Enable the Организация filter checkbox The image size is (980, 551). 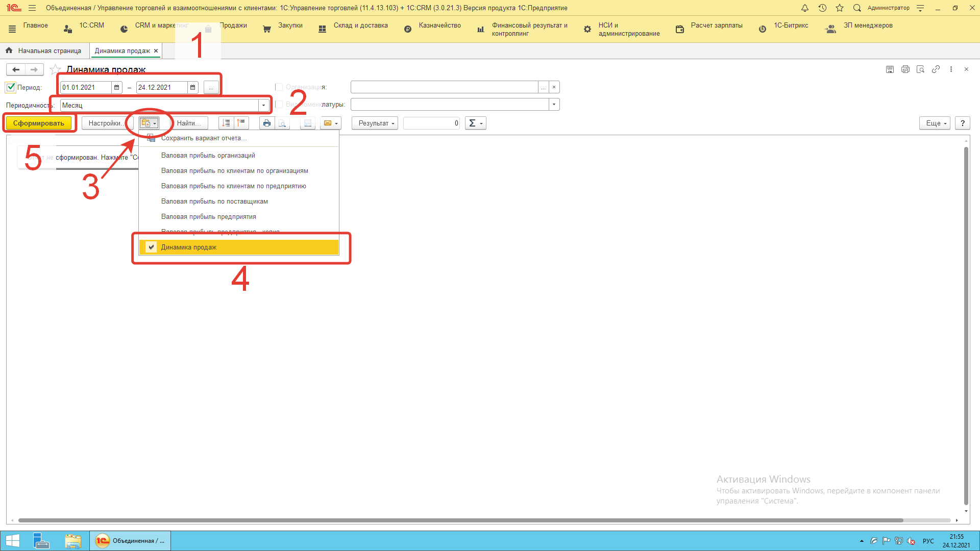pos(279,87)
